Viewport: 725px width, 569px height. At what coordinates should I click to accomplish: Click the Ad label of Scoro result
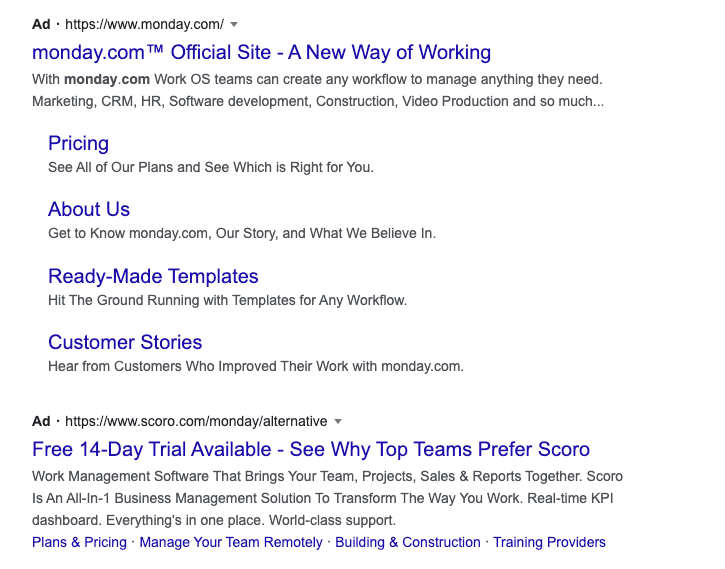(x=41, y=422)
